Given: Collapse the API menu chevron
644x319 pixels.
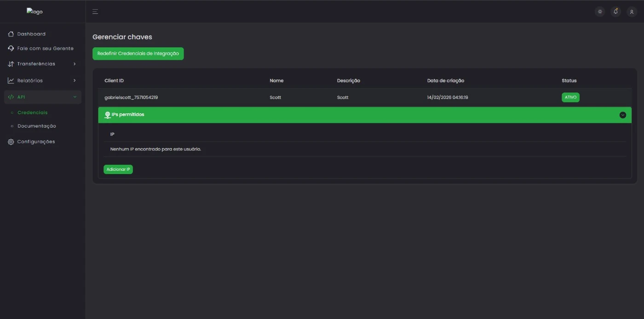Looking at the screenshot, I should pos(75,97).
